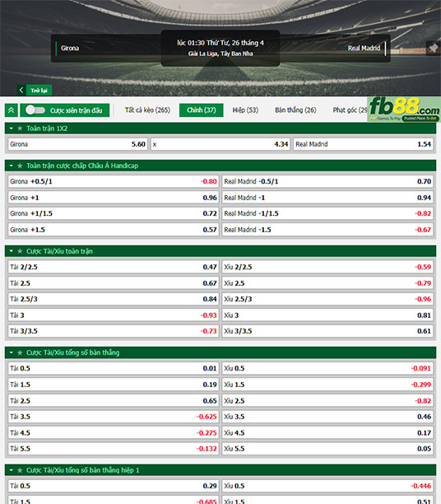Star the Toàn trận 1X2 section

coord(20,128)
